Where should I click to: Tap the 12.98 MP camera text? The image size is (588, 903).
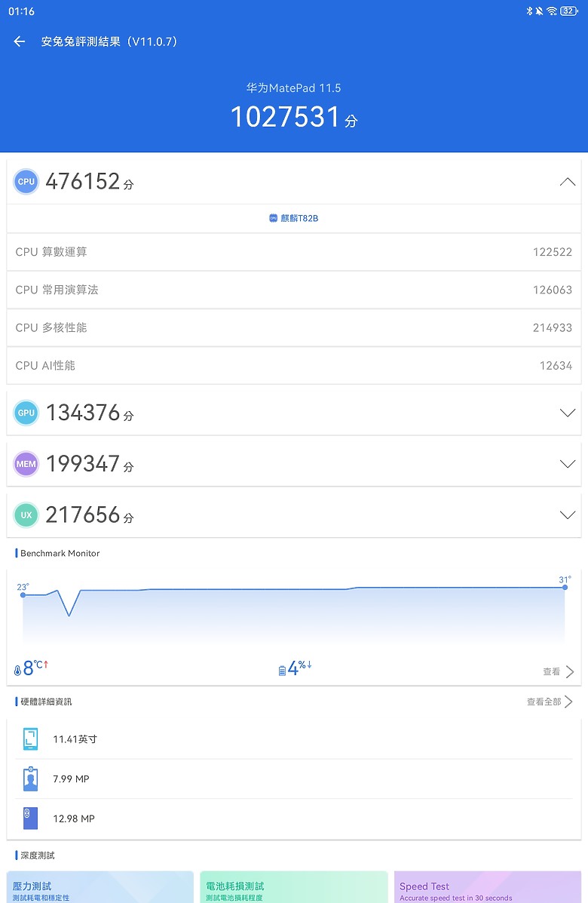click(74, 819)
